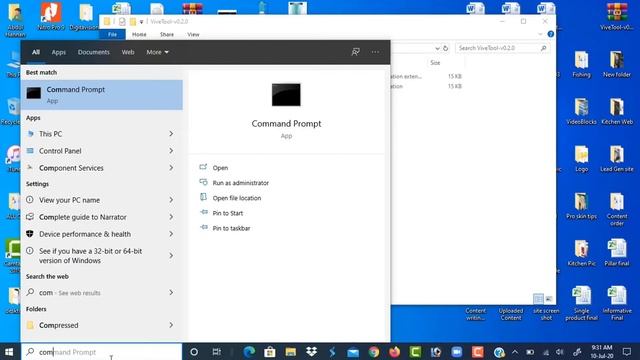Expand the Control Panel result arrow
Screen dimensions: 640x360
(171, 151)
